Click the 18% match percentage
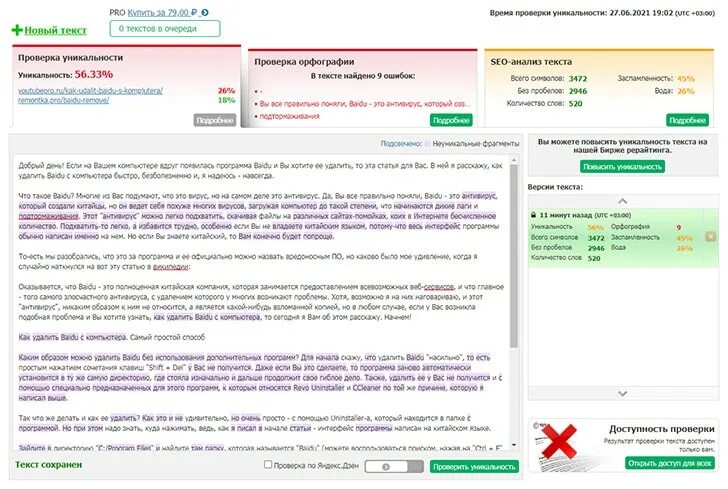Image resolution: width=728 pixels, height=489 pixels. click(x=227, y=100)
